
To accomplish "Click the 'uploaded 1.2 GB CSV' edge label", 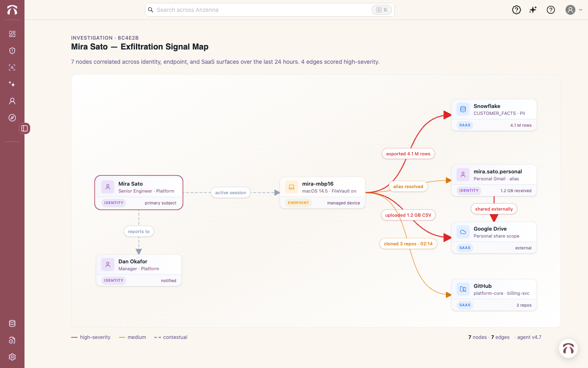I will pyautogui.click(x=408, y=215).
